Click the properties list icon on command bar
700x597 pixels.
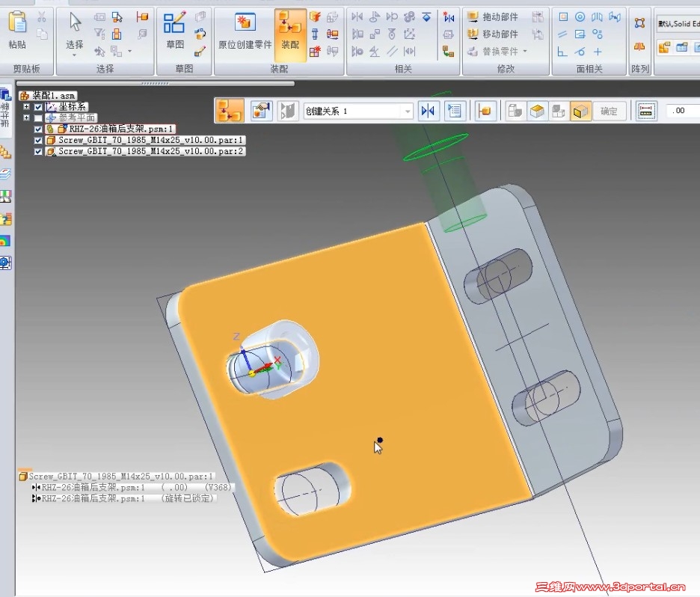455,111
